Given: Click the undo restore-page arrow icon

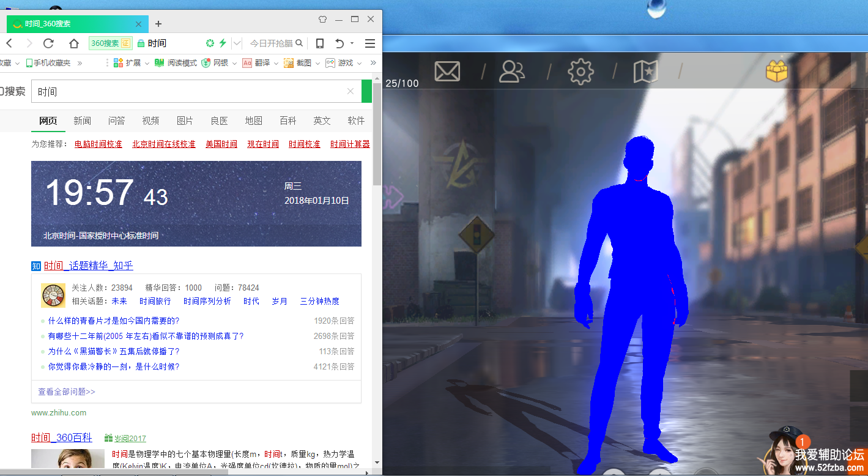Looking at the screenshot, I should point(339,43).
